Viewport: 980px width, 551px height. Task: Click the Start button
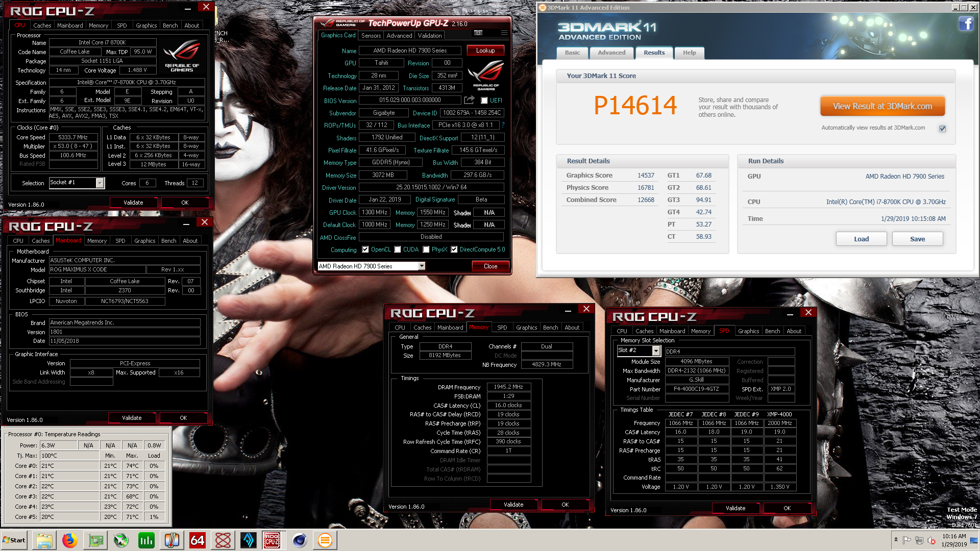(x=14, y=540)
